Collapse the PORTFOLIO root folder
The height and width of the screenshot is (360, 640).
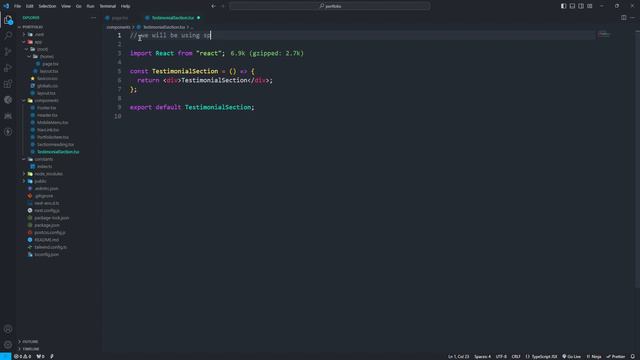32,27
